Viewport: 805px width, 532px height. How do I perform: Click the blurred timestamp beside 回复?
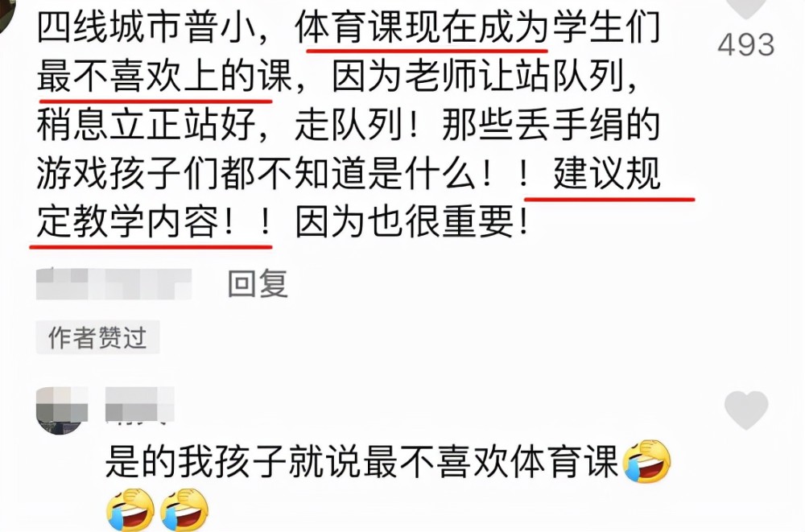(x=114, y=283)
